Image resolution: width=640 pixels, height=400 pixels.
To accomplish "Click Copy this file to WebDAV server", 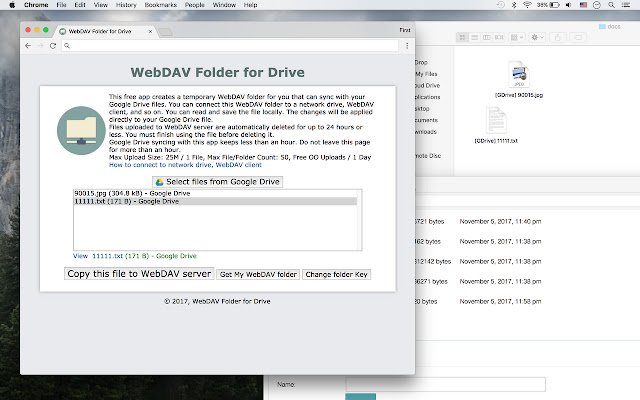I will [x=139, y=274].
